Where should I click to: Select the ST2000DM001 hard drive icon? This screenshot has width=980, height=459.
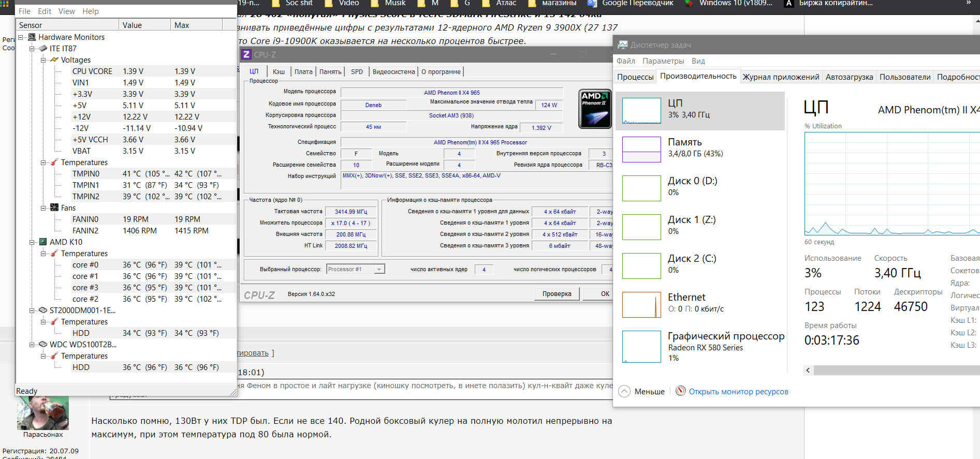tap(43, 310)
